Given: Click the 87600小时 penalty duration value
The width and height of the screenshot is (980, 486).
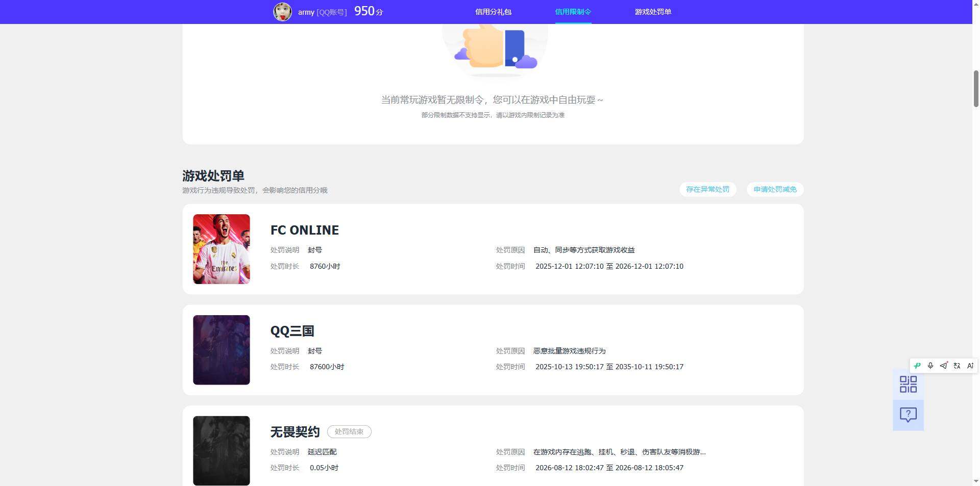Looking at the screenshot, I should pyautogui.click(x=327, y=367).
